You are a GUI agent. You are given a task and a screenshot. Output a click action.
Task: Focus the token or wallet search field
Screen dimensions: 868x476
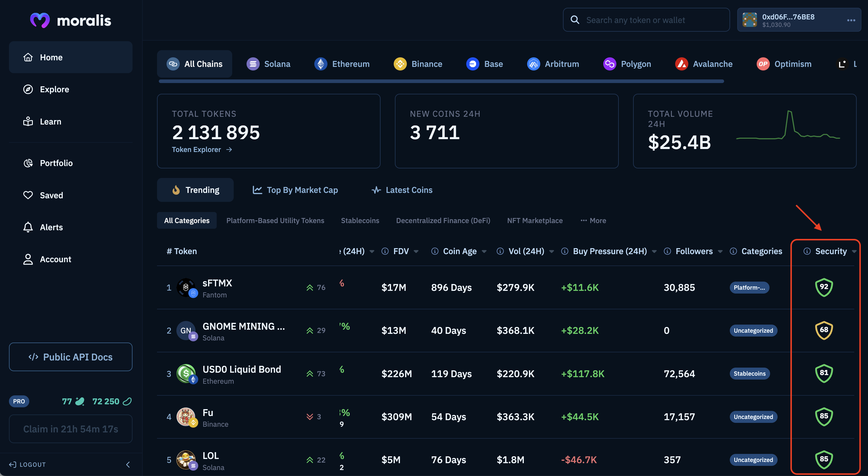[x=646, y=20]
